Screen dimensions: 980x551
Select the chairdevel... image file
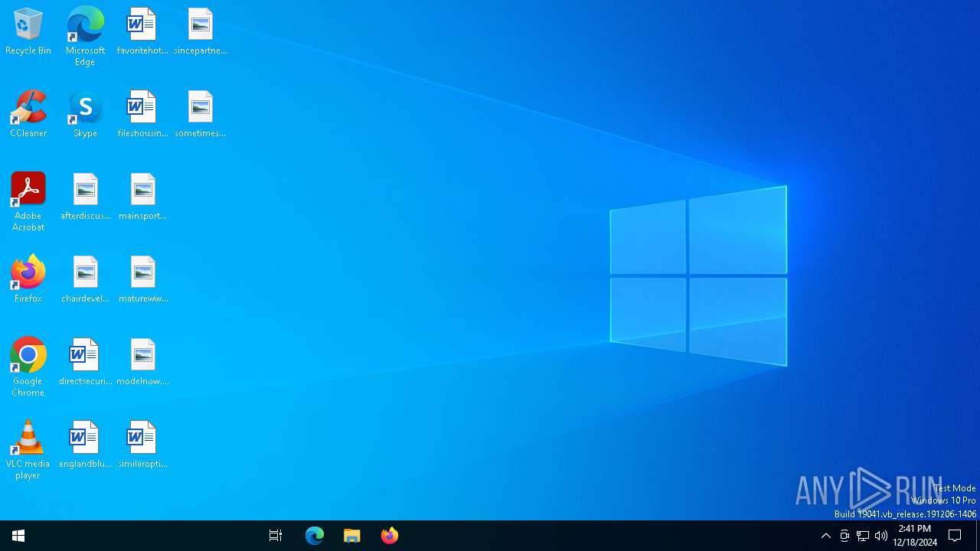point(85,280)
